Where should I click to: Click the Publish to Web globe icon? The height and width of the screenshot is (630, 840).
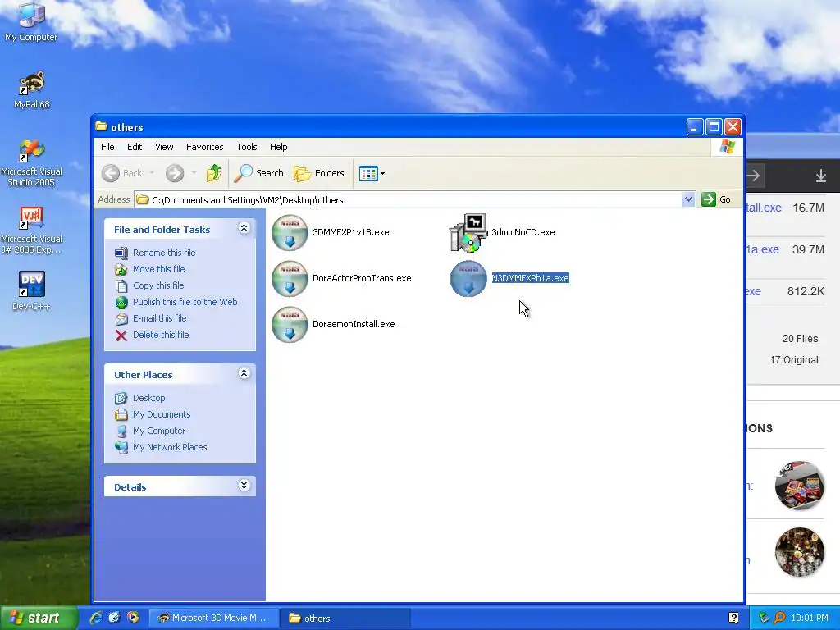tap(121, 303)
